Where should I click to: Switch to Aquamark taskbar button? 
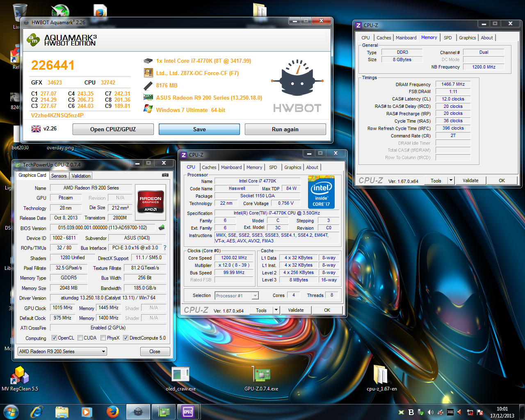coord(138,412)
